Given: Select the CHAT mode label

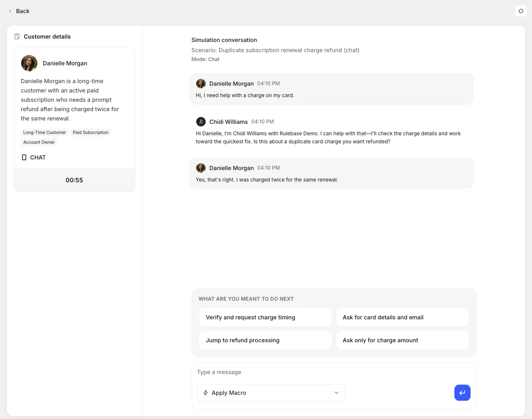Looking at the screenshot, I should click(38, 157).
